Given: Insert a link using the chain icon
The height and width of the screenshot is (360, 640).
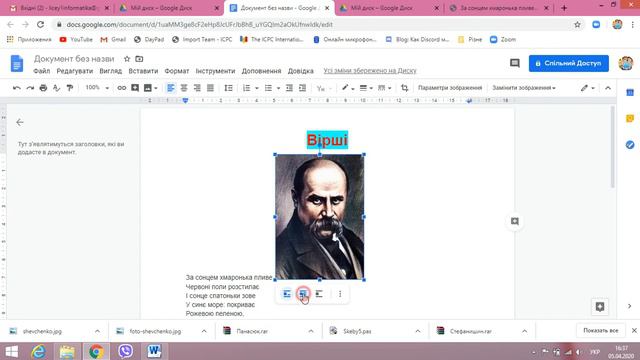Looking at the screenshot, I should pyautogui.click(x=122, y=88).
